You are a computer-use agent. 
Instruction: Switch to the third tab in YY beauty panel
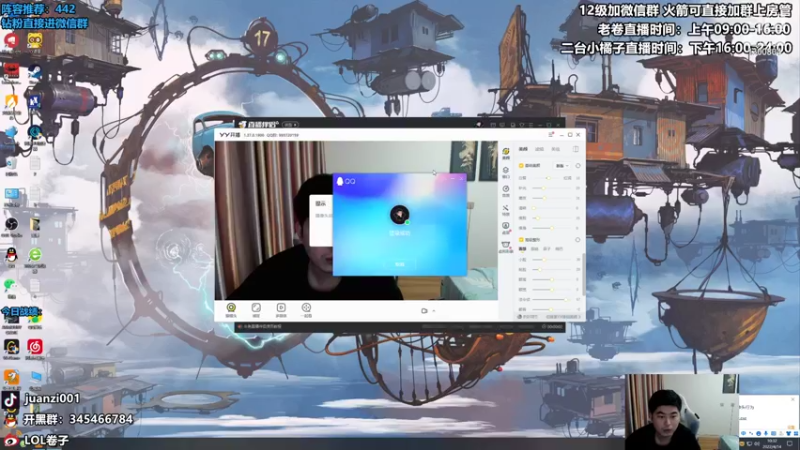coord(556,149)
